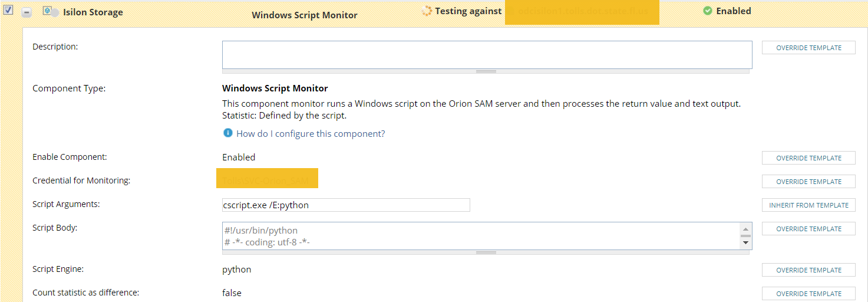
Task: Override template for Enable Component
Action: [x=808, y=158]
